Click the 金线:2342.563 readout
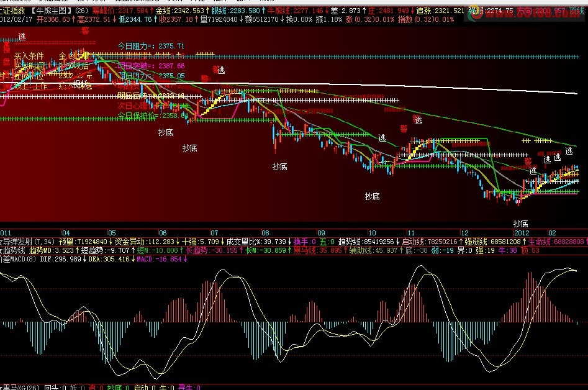The height and width of the screenshot is (390, 588). (x=183, y=11)
